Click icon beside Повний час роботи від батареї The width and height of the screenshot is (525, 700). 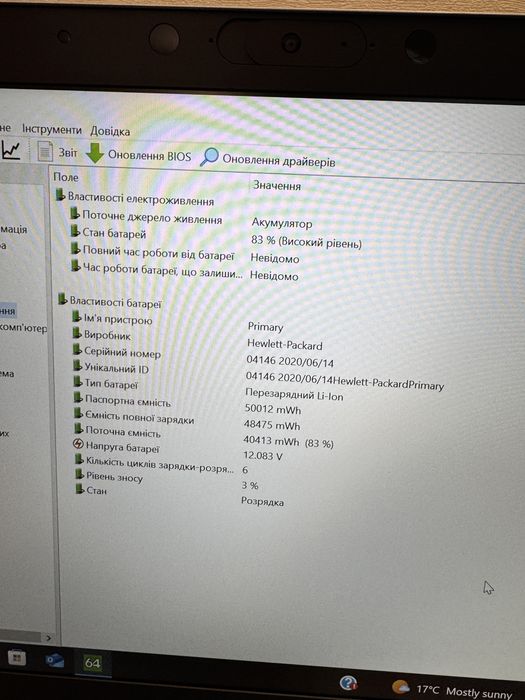[x=76, y=249]
